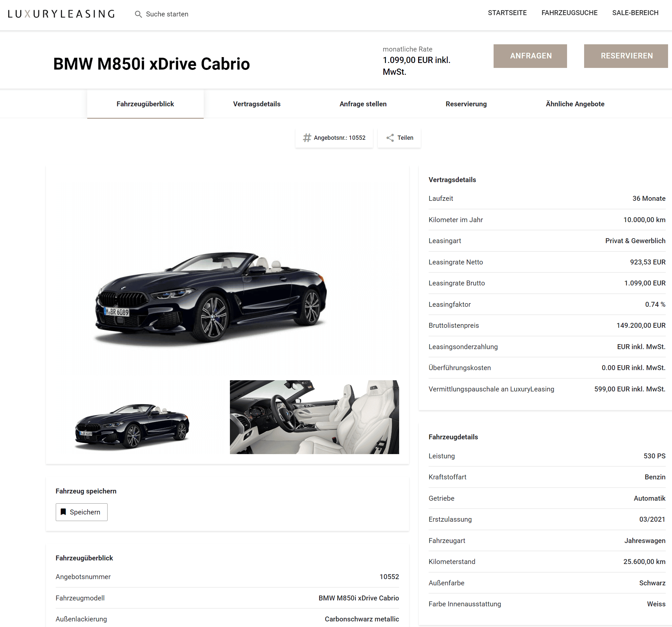Save vehicle with Speichern button
Screen dimensions: 672x627
pyautogui.click(x=81, y=512)
